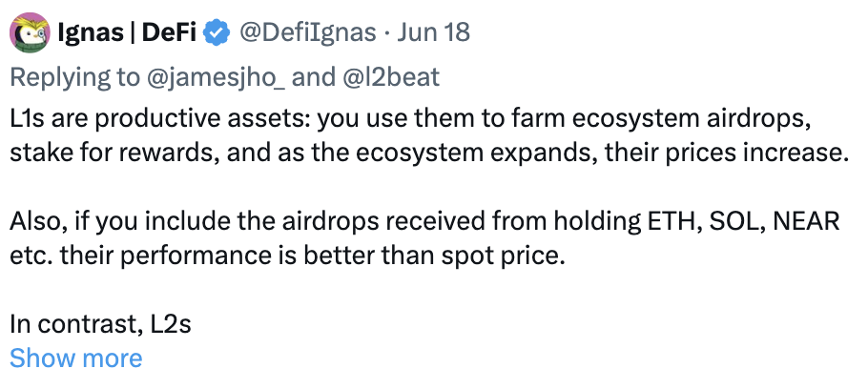868x389 pixels.
Task: Expand the tweet with "Show more"
Action: tap(75, 358)
